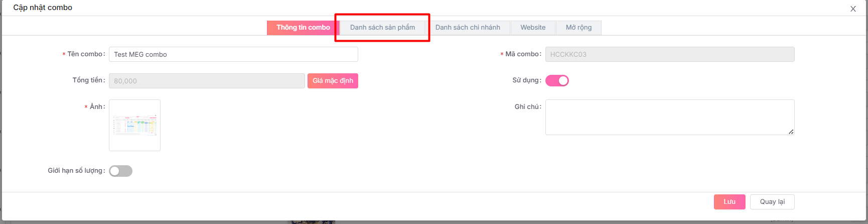This screenshot has width=868, height=224.
Task: Save the combo with Lưu
Action: coord(729,202)
